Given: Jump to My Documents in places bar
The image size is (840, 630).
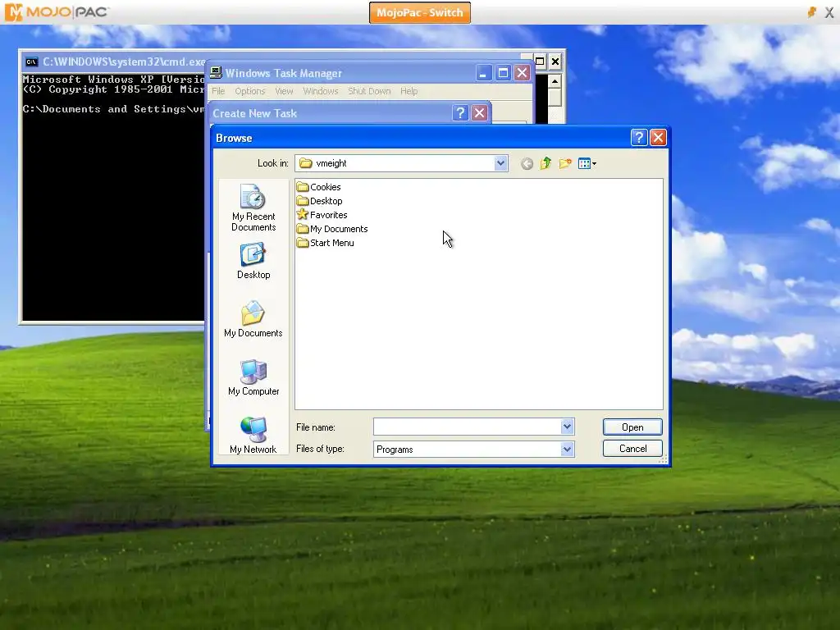Looking at the screenshot, I should point(253,319).
